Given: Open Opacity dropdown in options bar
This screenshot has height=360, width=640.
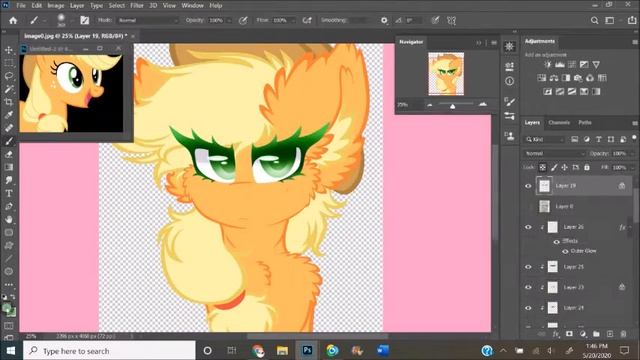Looking at the screenshot, I should (229, 20).
